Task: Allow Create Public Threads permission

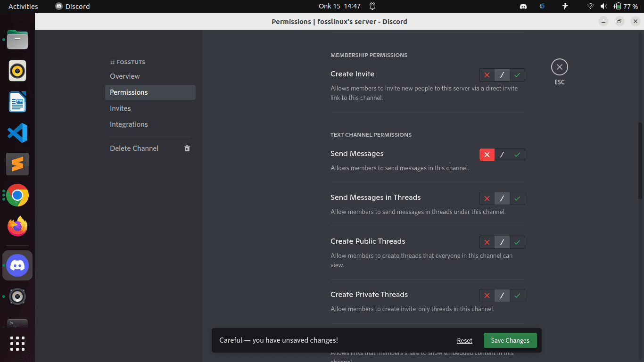Action: click(x=517, y=242)
